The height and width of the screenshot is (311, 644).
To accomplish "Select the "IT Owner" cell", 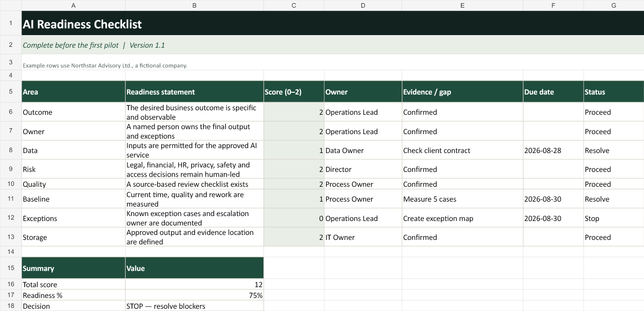I will coord(363,237).
